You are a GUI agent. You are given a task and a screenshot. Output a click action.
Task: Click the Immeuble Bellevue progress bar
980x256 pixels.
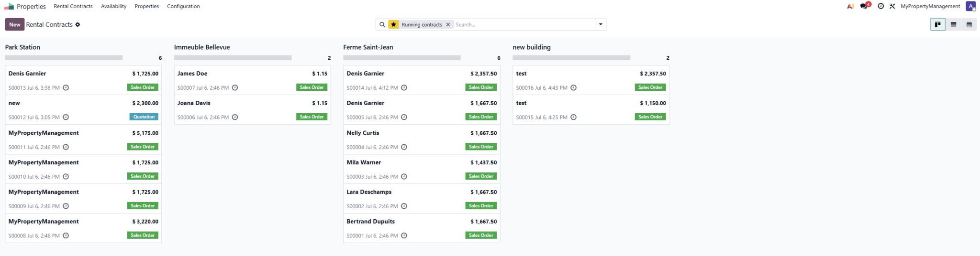click(x=233, y=58)
